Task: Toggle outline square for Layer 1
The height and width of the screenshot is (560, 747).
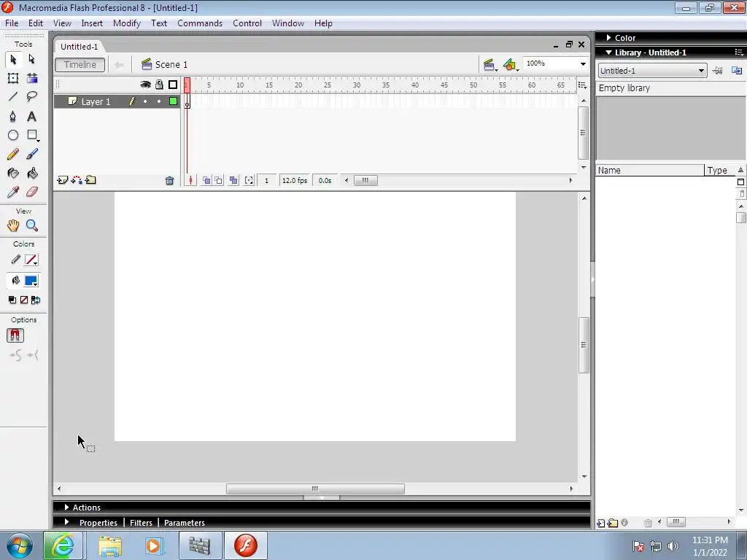Action: 174,101
